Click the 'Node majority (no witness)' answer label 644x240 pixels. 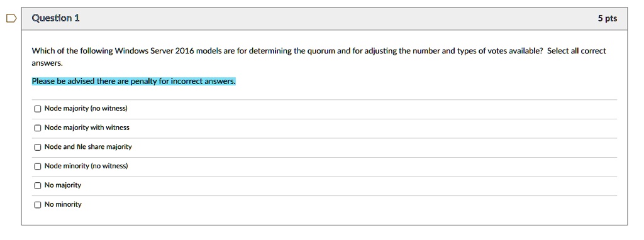(86, 108)
